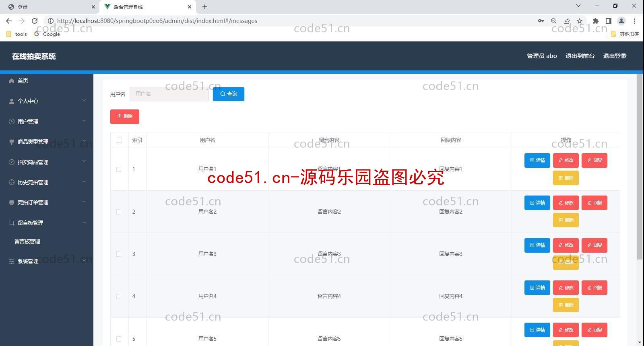Click the red 删除 batch delete button
Image resolution: width=644 pixels, height=346 pixels.
click(125, 117)
